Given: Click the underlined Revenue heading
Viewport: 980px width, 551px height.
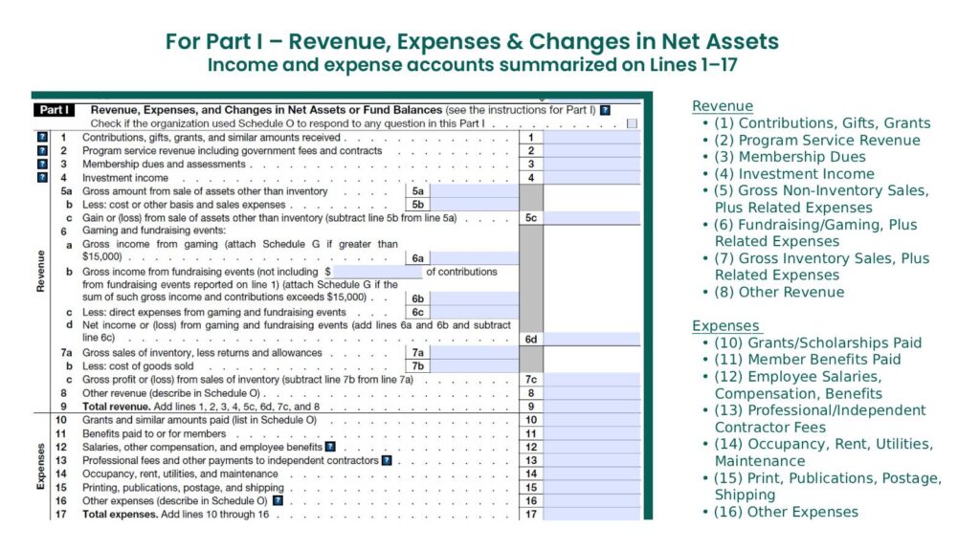Looking at the screenshot, I should [x=723, y=106].
